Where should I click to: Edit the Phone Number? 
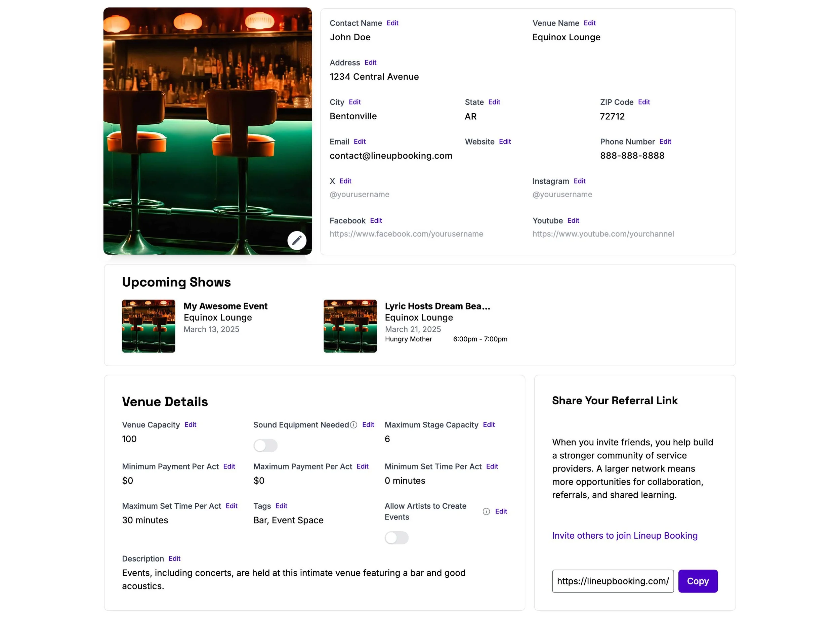coord(665,141)
